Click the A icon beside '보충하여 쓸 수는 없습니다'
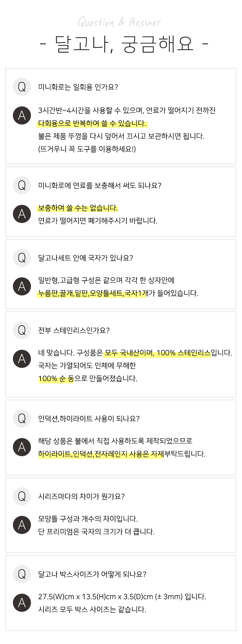The width and height of the screenshot is (242, 644). 22,214
